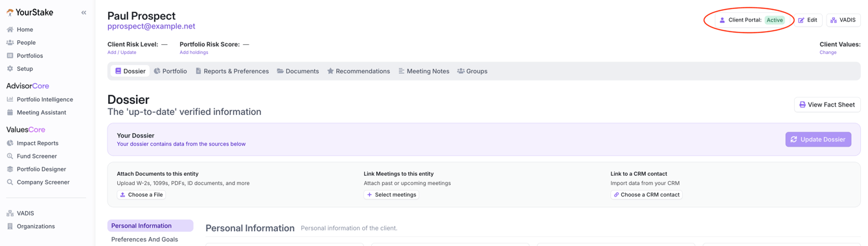Click the folder icon on Documents tab
This screenshot has width=868, height=246.
[280, 71]
